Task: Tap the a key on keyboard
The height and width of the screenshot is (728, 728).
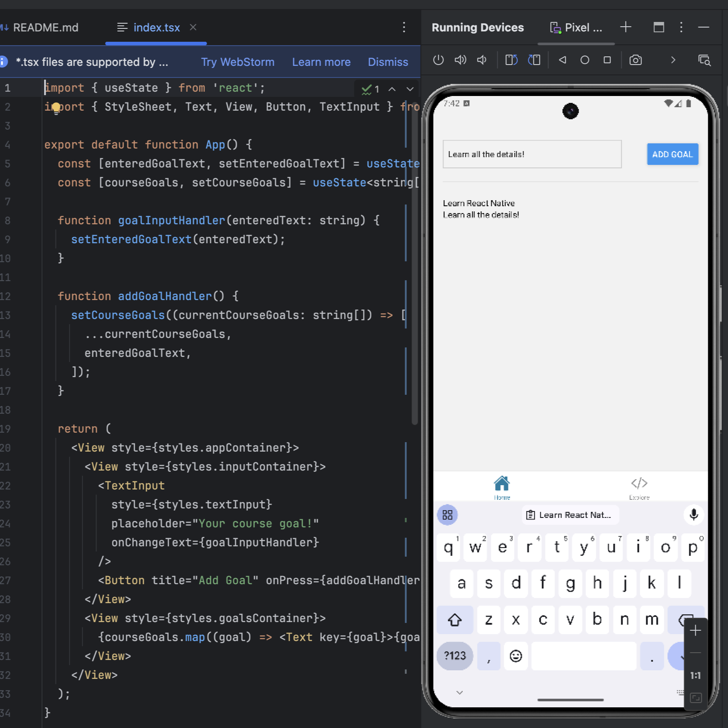Action: point(462,584)
